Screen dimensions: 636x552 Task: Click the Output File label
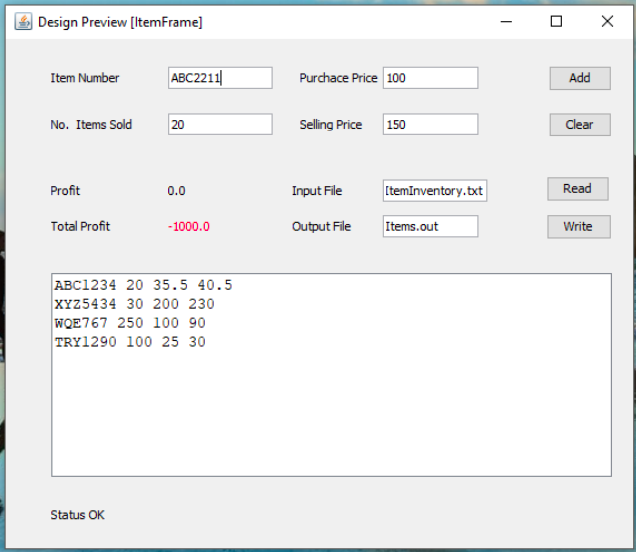click(x=321, y=226)
